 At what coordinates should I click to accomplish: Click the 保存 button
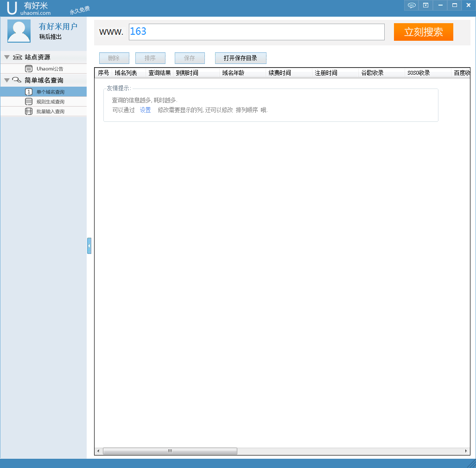[x=190, y=58]
